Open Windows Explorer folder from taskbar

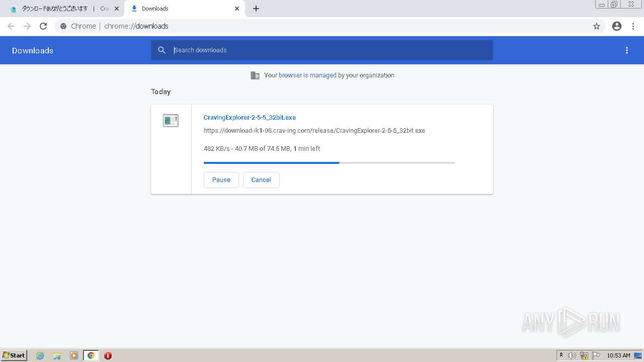(57, 355)
